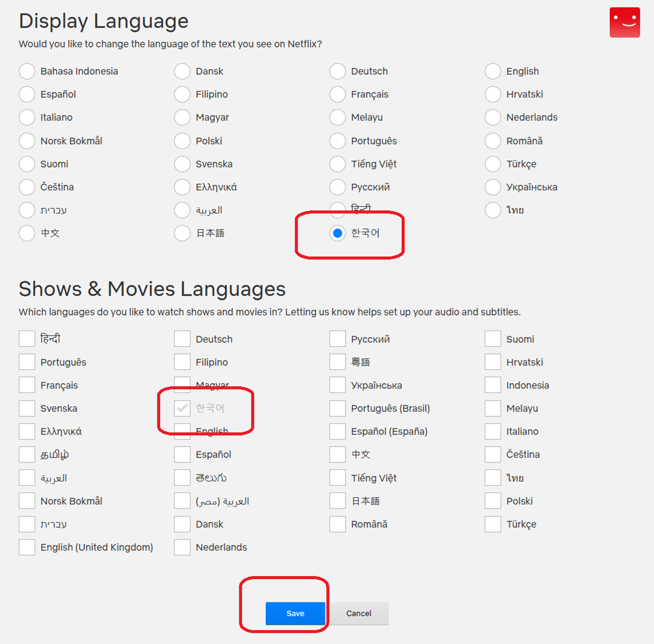Enable తెలుగు shows language checkbox
This screenshot has width=654, height=644.
pyautogui.click(x=182, y=478)
